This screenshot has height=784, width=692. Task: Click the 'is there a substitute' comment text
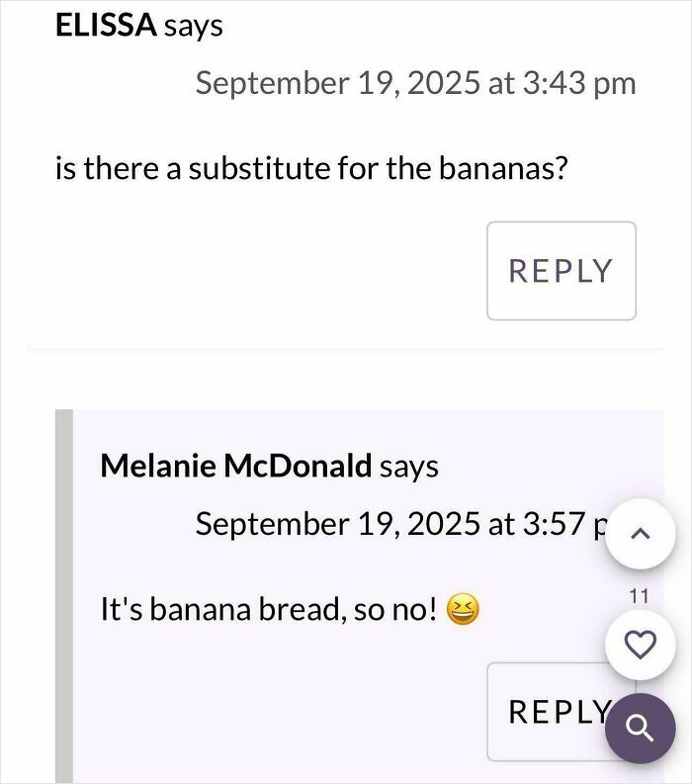click(311, 169)
